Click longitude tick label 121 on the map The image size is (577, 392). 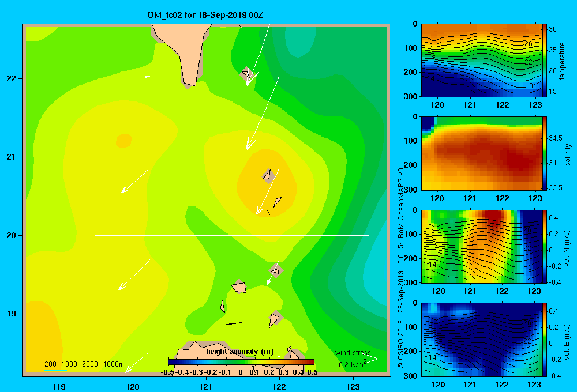(206, 386)
